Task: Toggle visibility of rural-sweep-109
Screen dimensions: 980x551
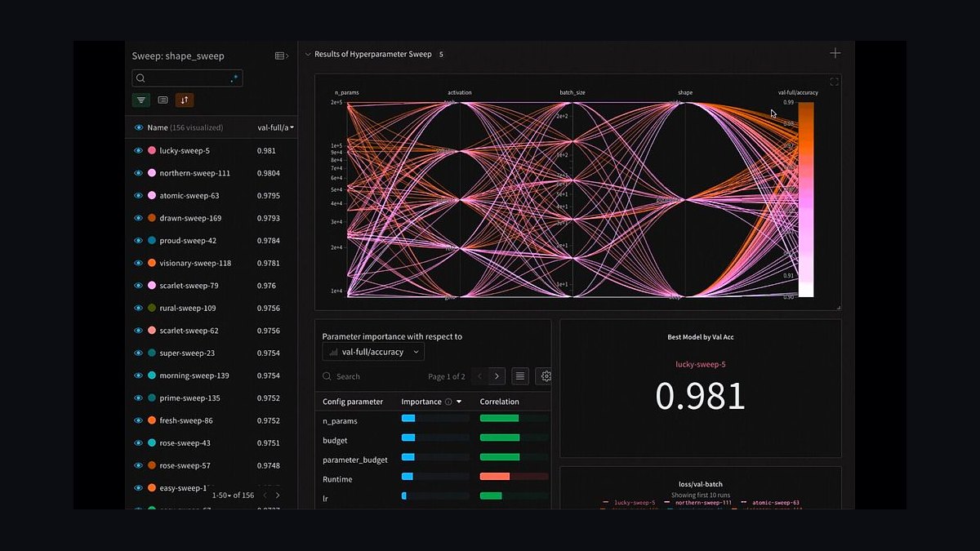Action: pos(138,308)
